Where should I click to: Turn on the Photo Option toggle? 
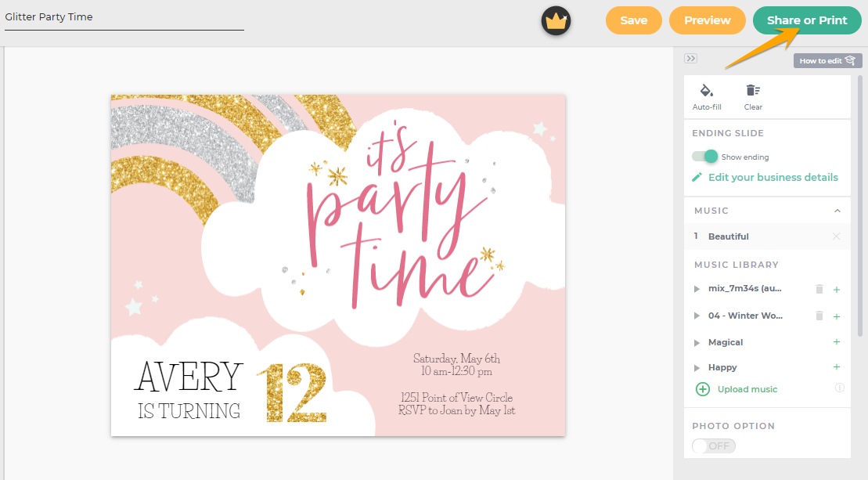click(x=714, y=446)
